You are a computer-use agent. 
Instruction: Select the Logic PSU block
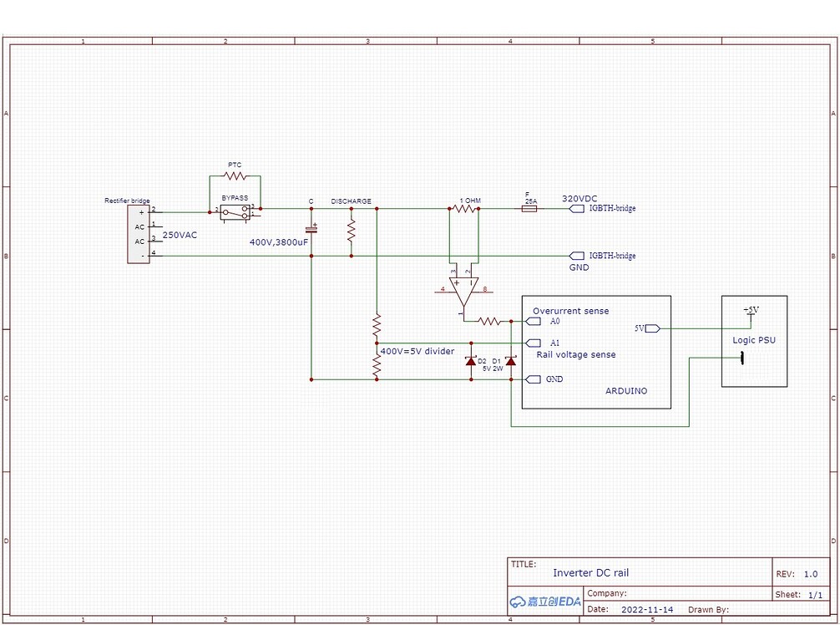coord(753,340)
